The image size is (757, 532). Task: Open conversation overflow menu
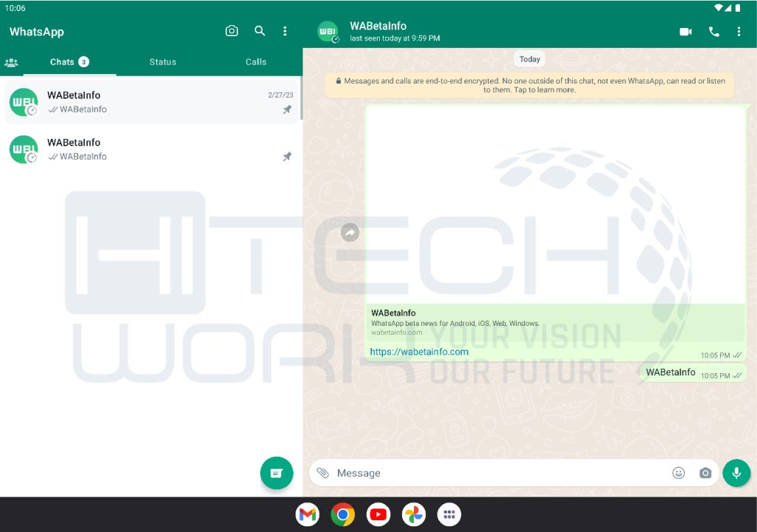(x=739, y=31)
